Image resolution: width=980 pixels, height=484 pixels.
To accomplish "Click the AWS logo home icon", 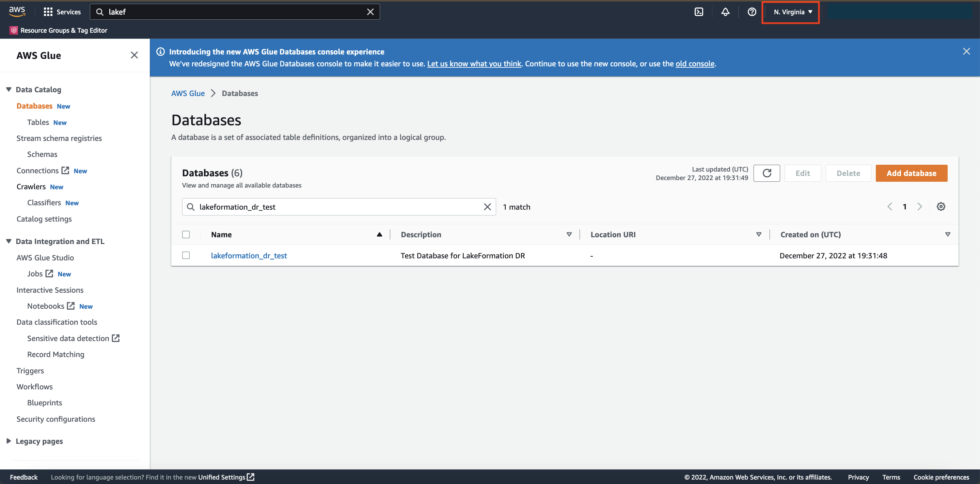I will pos(17,12).
